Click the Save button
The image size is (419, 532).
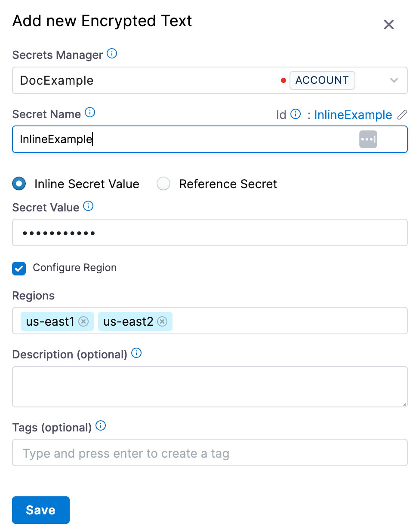(41, 510)
